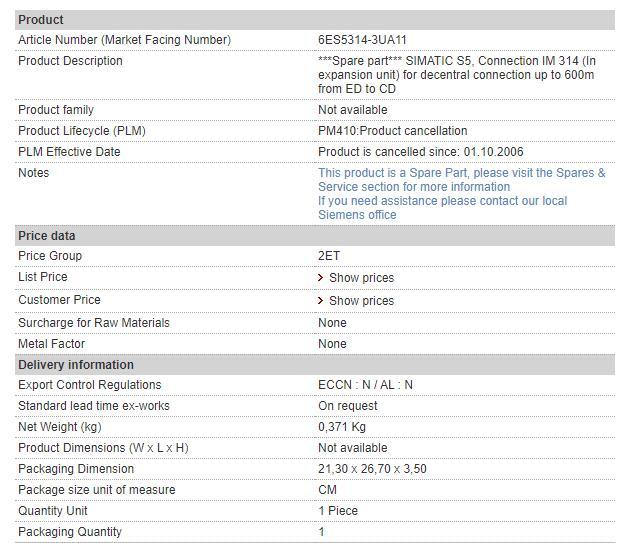
Task: Click the packaging dimension 21,30 x 26,70 x 3,50
Action: tap(372, 469)
